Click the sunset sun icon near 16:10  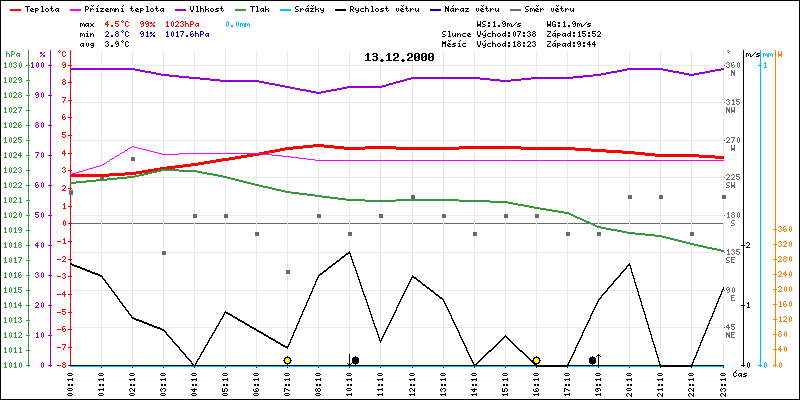[536, 360]
